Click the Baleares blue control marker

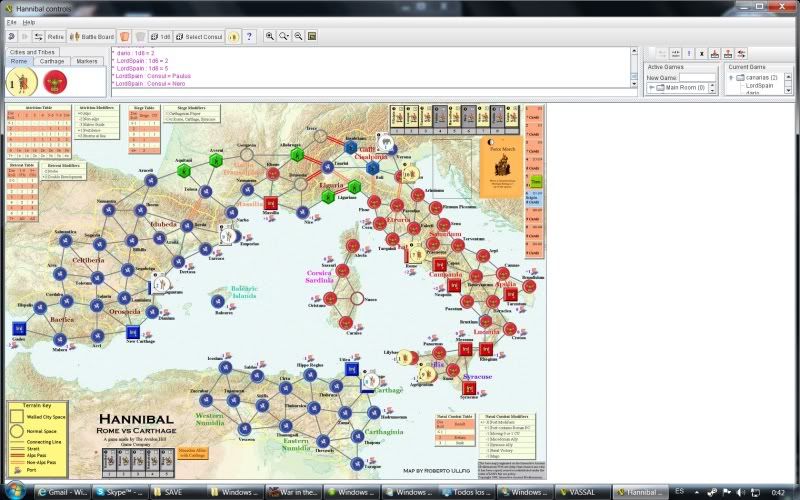(x=218, y=302)
